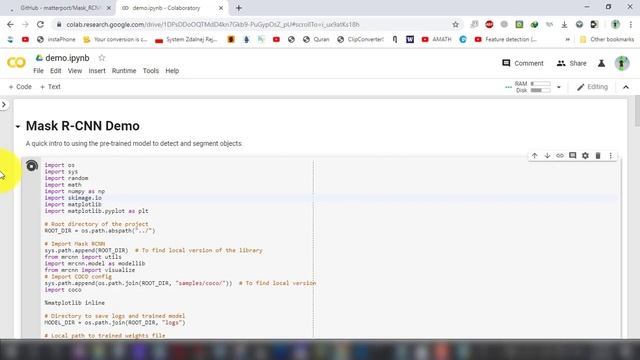This screenshot has width=640, height=360.
Task: Open a new browser tab
Action: (239, 8)
